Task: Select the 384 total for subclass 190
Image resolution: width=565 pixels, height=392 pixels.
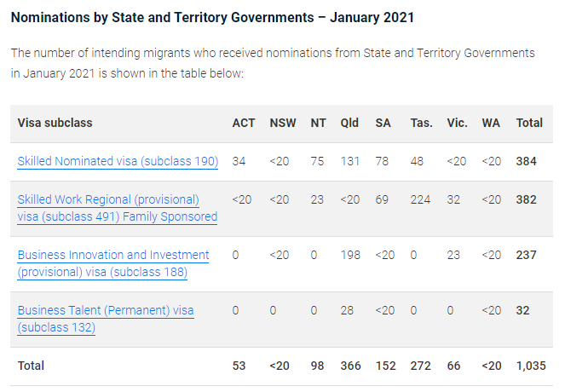Action: pos(526,161)
